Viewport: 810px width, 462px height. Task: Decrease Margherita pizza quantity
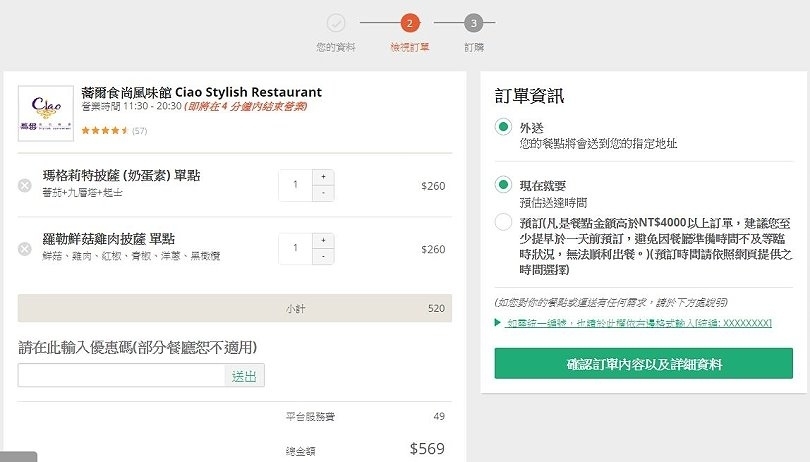(x=324, y=192)
